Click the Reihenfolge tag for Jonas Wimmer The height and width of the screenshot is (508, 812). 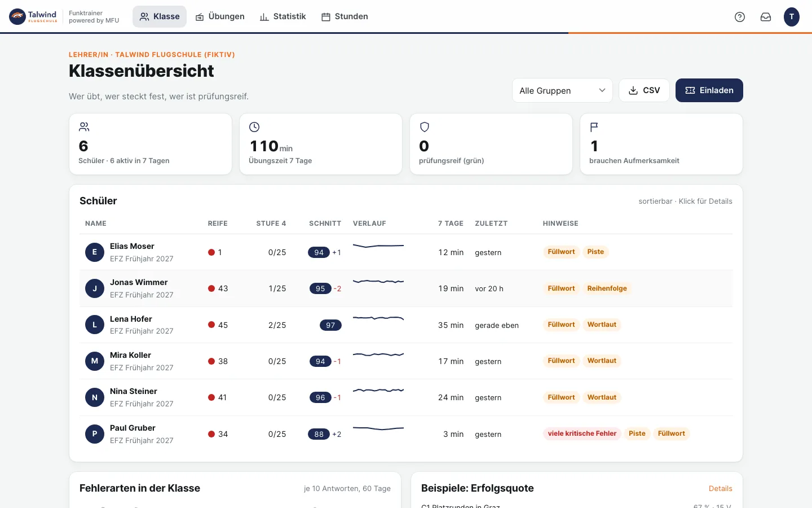[607, 288]
